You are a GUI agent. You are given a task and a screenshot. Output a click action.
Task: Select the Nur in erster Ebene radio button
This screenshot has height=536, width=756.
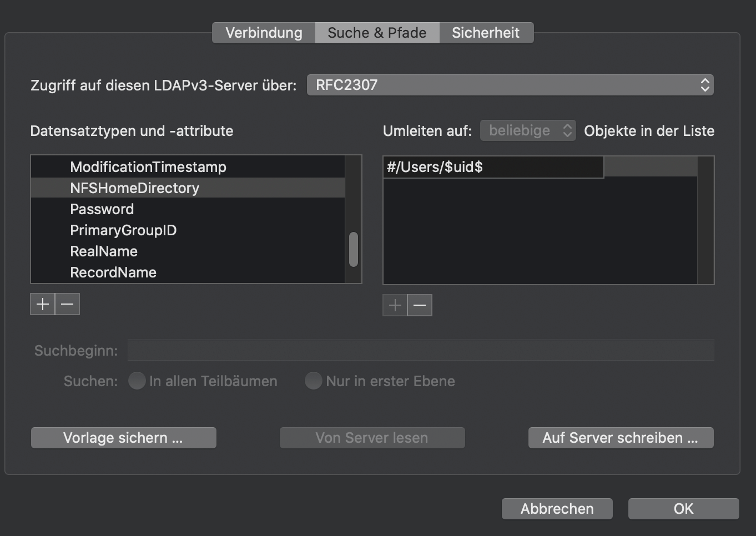(313, 381)
